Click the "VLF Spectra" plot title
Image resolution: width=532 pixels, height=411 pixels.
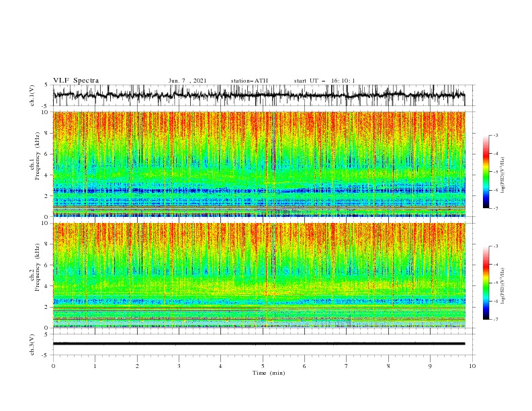point(76,81)
